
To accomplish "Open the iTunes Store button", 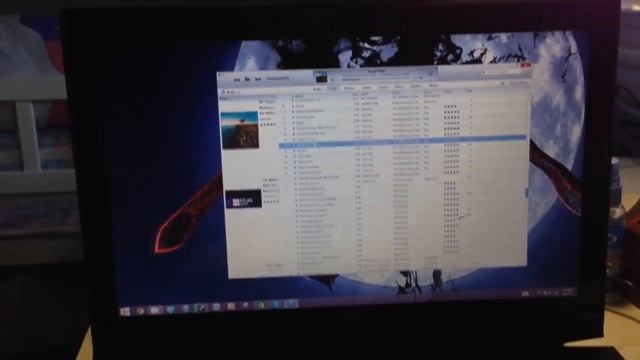I will click(519, 83).
